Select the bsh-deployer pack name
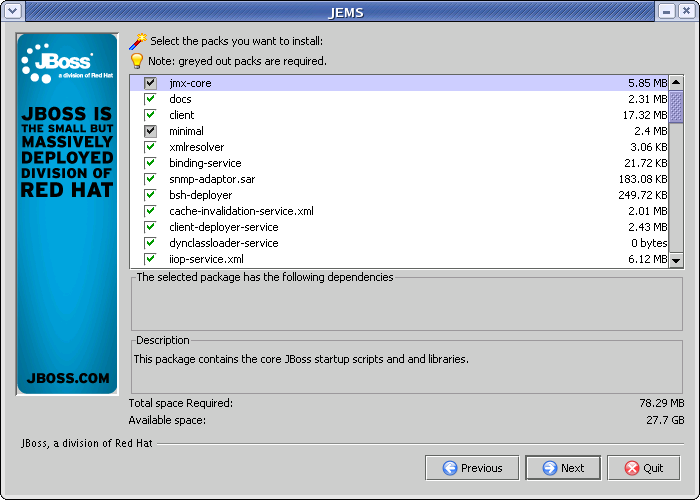700x500 pixels. pos(200,196)
